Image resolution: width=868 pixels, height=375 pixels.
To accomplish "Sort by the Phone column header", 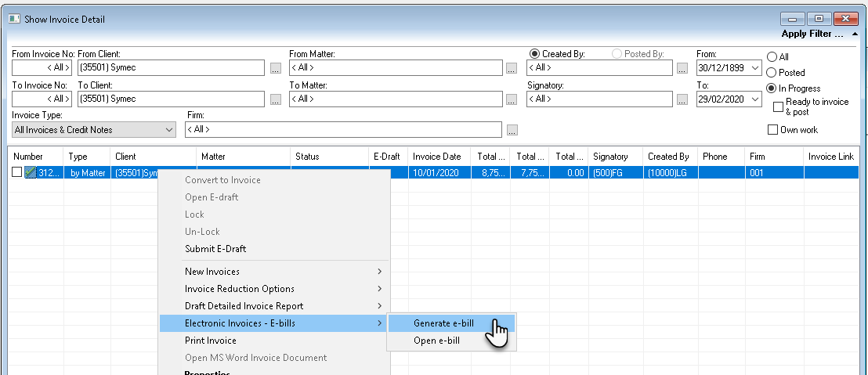I will [x=722, y=157].
